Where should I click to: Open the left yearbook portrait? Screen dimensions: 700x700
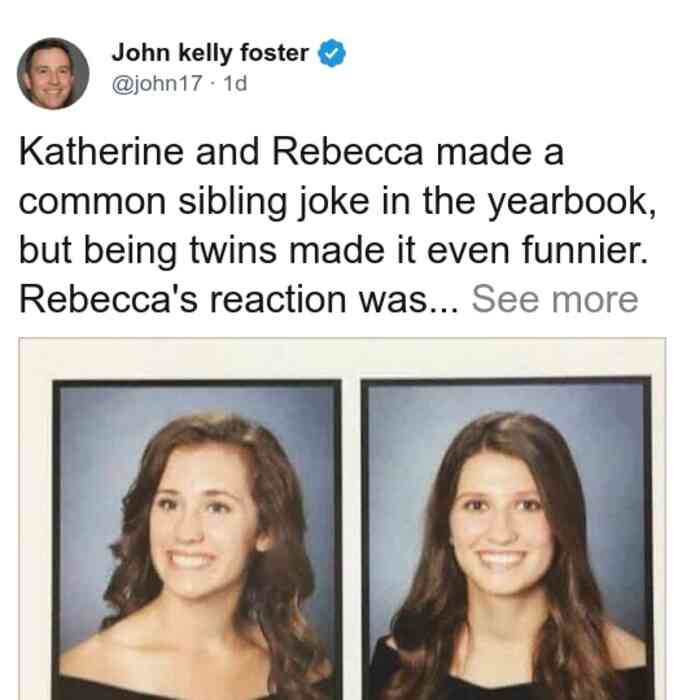pos(197,539)
